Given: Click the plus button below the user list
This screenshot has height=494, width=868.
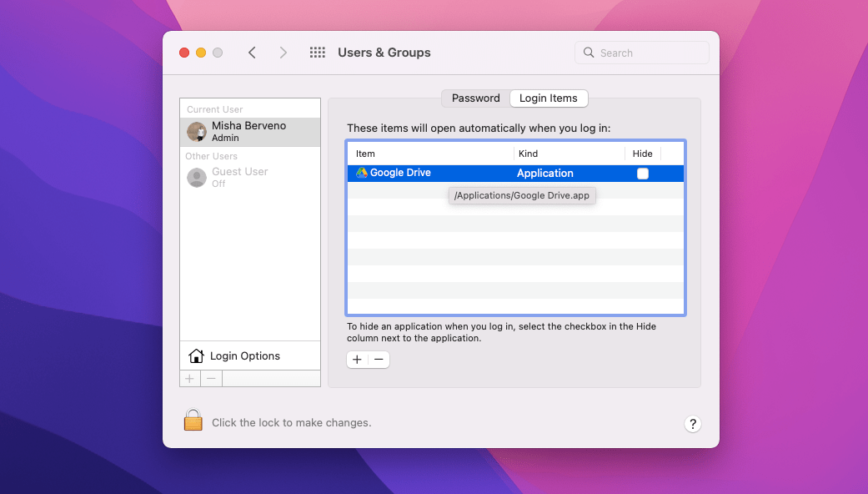Looking at the screenshot, I should [189, 378].
